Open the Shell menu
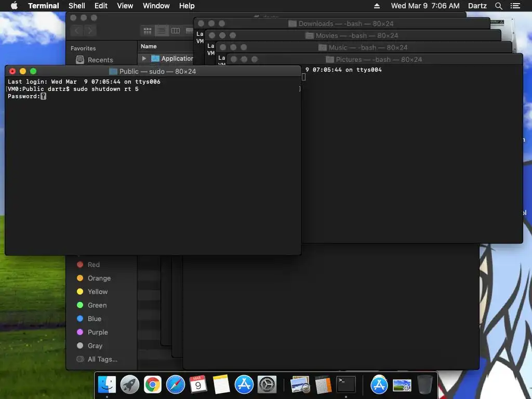532x399 pixels. [77, 6]
